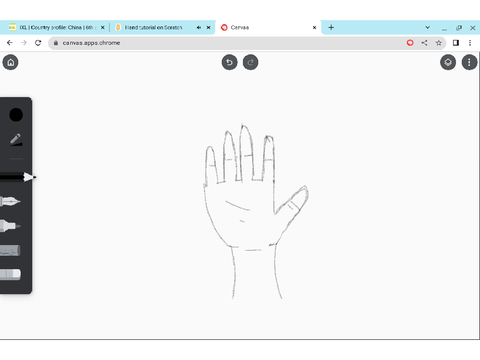
Task: Select the pencil drawing tool
Action: click(x=17, y=177)
